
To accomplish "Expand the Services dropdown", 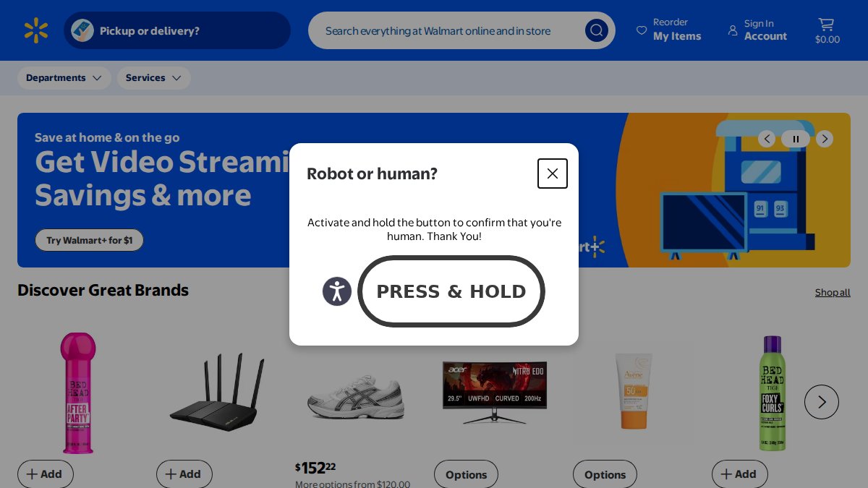I will [x=154, y=78].
